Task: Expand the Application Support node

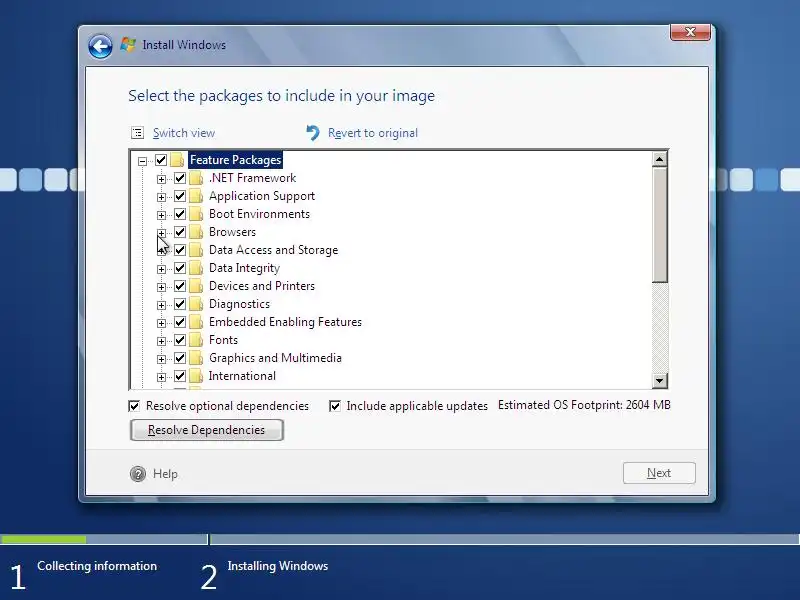Action: 161,197
